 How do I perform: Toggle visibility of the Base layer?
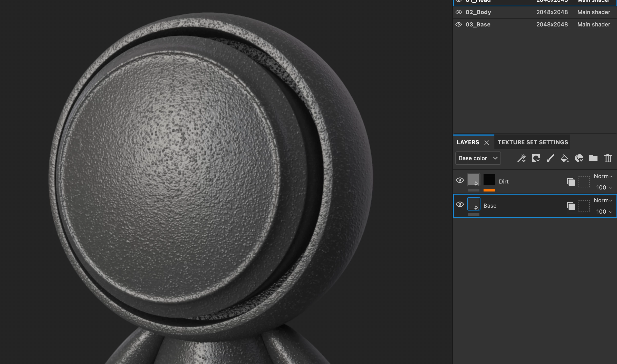pyautogui.click(x=460, y=205)
